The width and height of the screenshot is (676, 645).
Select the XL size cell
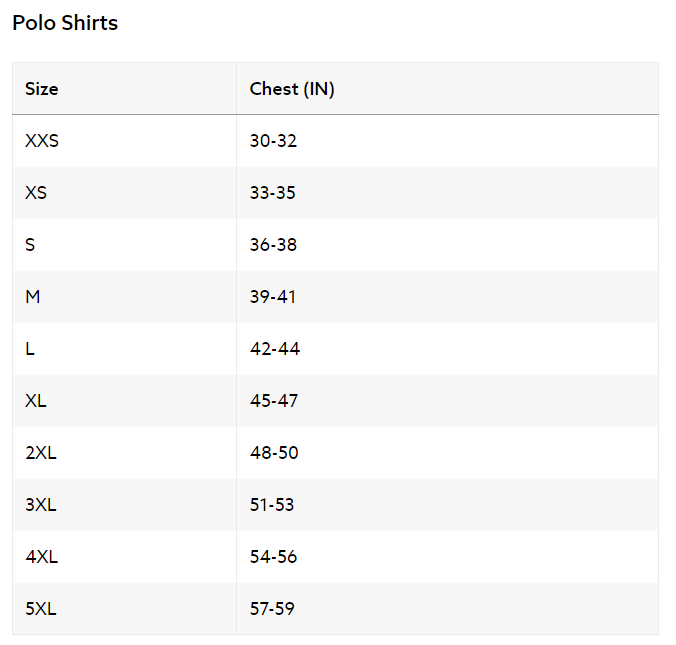[36, 401]
